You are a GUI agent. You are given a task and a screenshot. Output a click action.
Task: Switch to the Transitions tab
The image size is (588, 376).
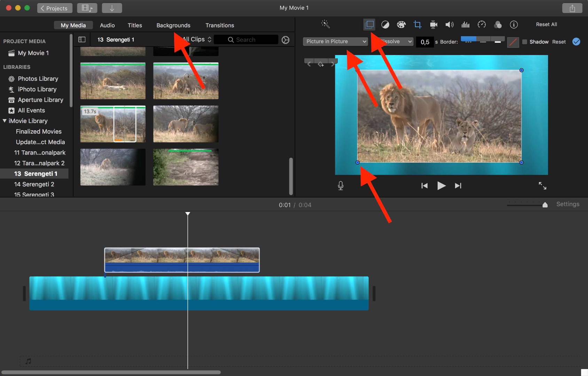click(219, 25)
